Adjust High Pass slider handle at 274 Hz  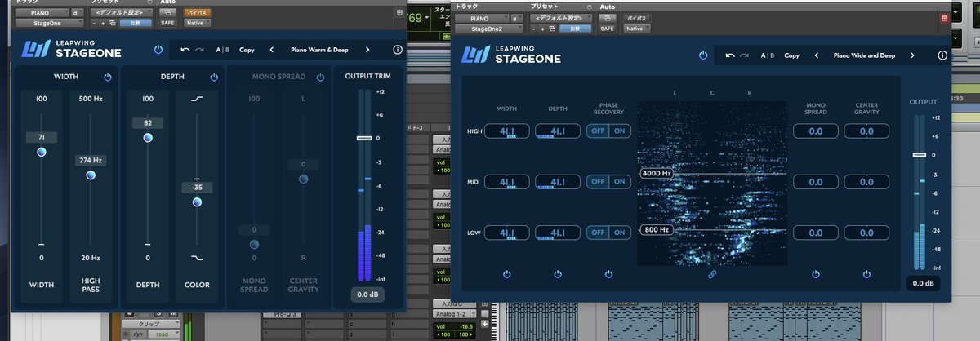pos(91,175)
